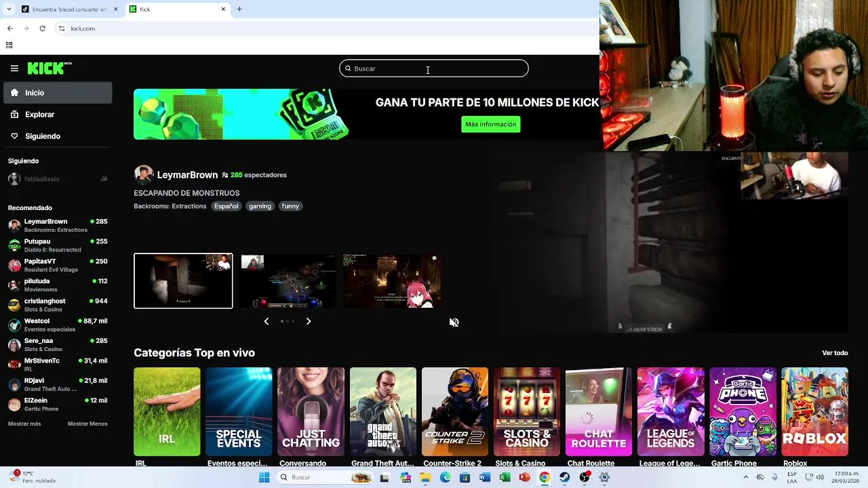Screen dimensions: 868x488
Task: Select the gaming tag
Action: (x=260, y=206)
